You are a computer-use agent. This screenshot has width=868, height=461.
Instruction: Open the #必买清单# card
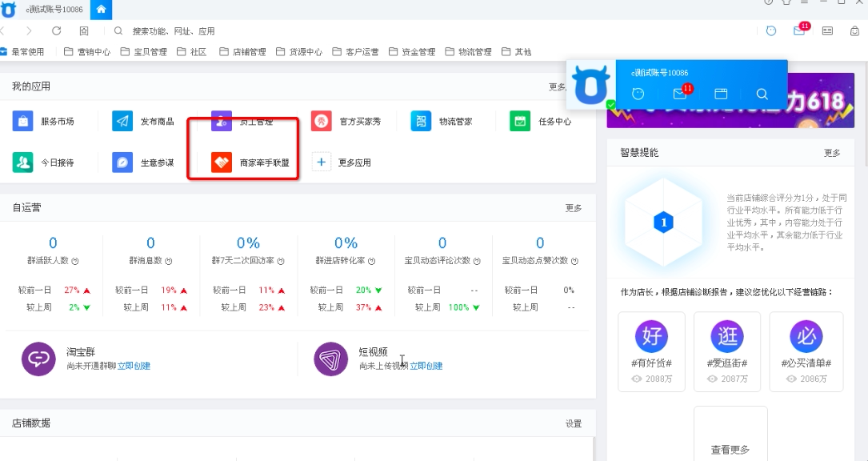(806, 351)
